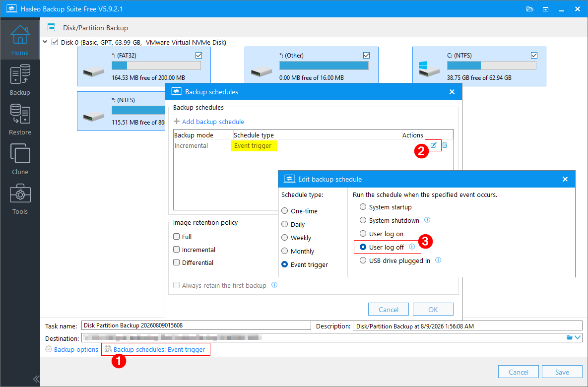This screenshot has width=588, height=387.
Task: Click the Description input field
Action: pos(467,325)
